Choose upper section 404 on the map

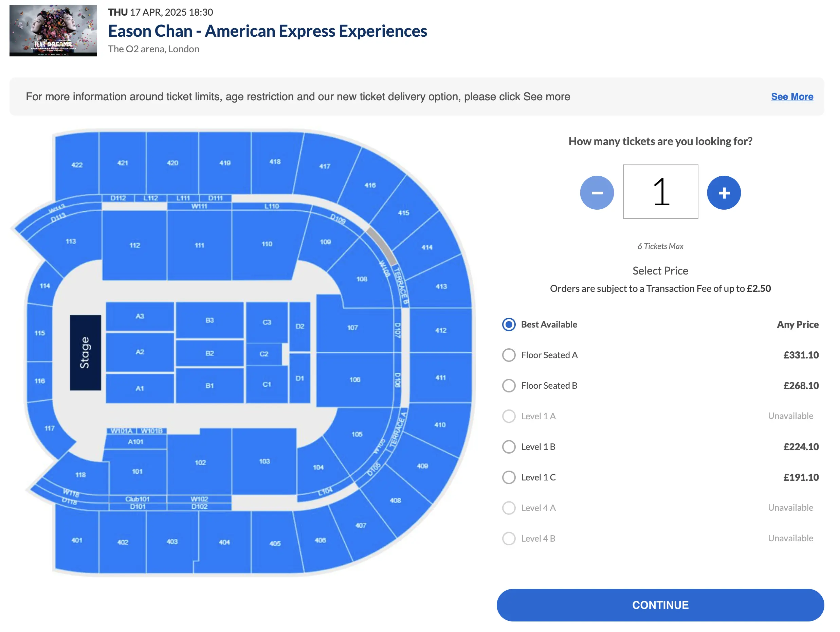pos(224,542)
